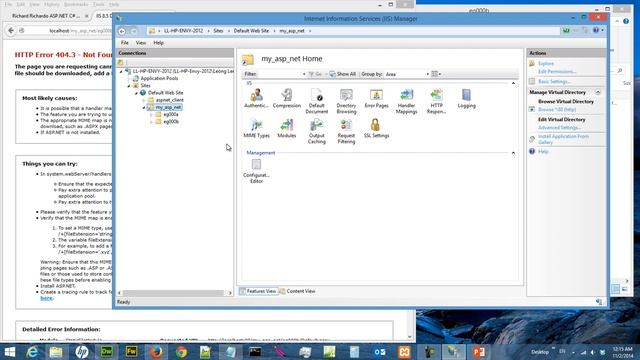Open the Directory Browsing feature

coord(346,101)
